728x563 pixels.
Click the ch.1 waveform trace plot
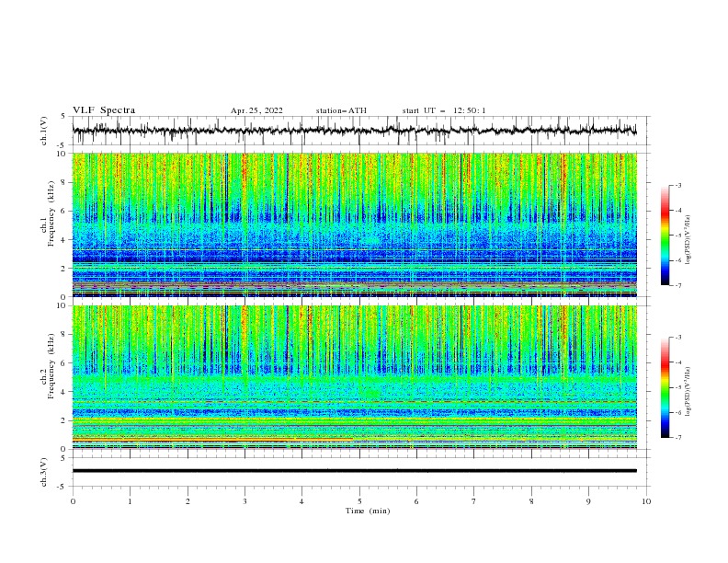pyautogui.click(x=354, y=131)
